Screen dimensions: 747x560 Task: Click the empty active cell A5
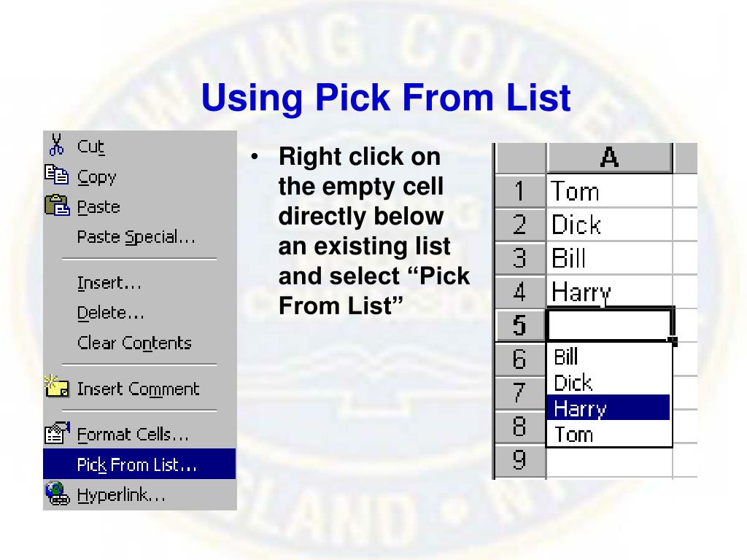click(610, 324)
